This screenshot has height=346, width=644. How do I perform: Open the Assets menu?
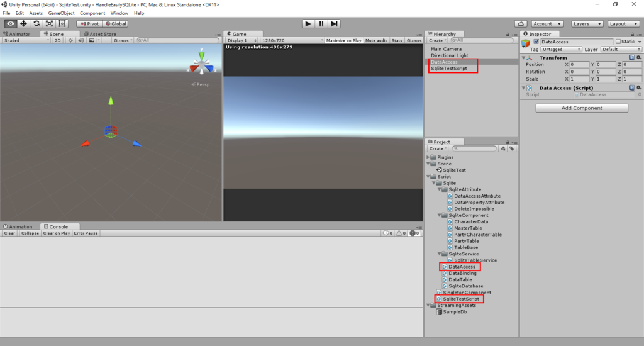click(x=36, y=13)
